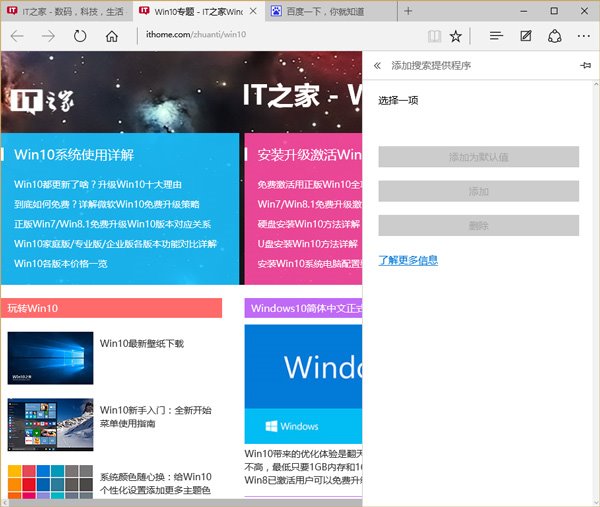This screenshot has height=507, width=600.
Task: Open 到底如何免费 免费升级策略 link
Action: [107, 204]
